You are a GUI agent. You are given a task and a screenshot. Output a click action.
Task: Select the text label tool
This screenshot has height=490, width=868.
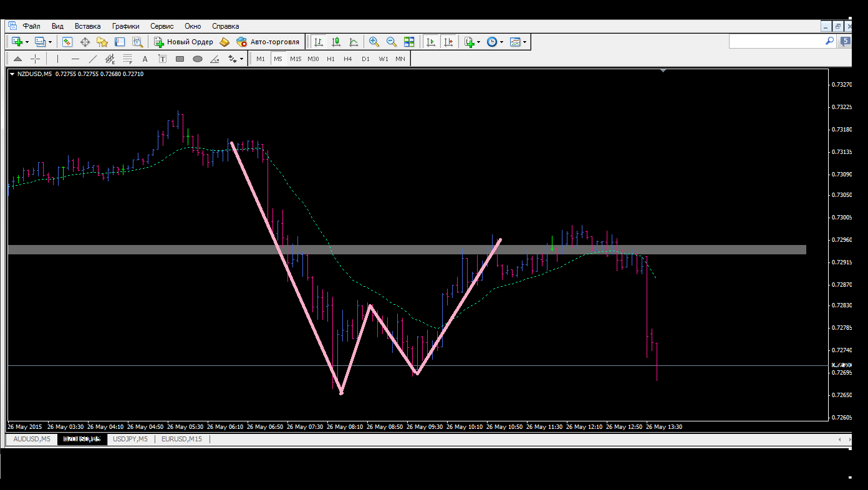pos(163,59)
